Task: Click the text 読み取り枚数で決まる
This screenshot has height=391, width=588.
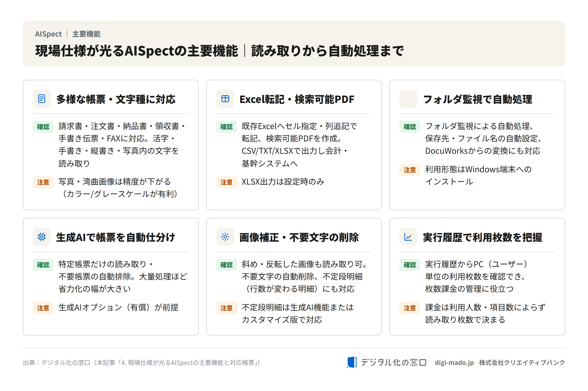Action: 465,320
